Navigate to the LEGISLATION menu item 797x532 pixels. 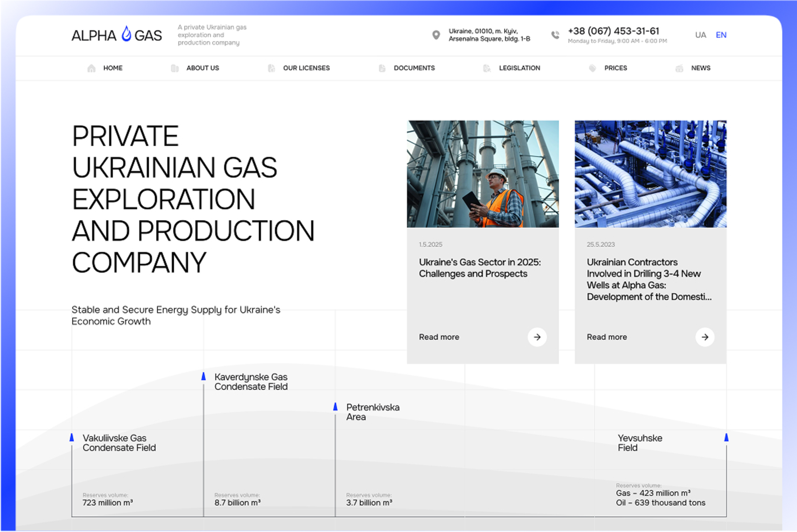[x=520, y=68]
